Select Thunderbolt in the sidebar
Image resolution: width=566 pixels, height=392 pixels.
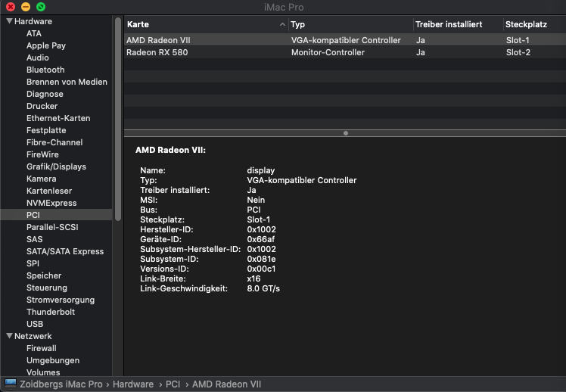(51, 312)
